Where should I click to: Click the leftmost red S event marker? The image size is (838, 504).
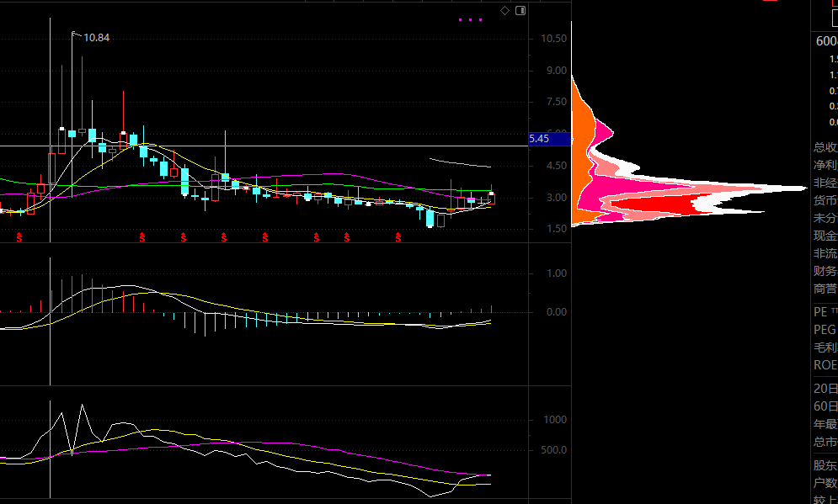point(19,237)
